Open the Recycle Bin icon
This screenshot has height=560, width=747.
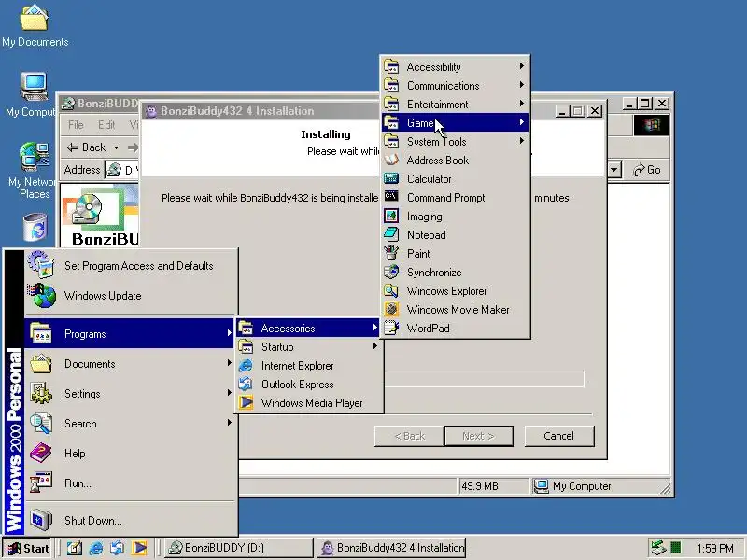35,227
